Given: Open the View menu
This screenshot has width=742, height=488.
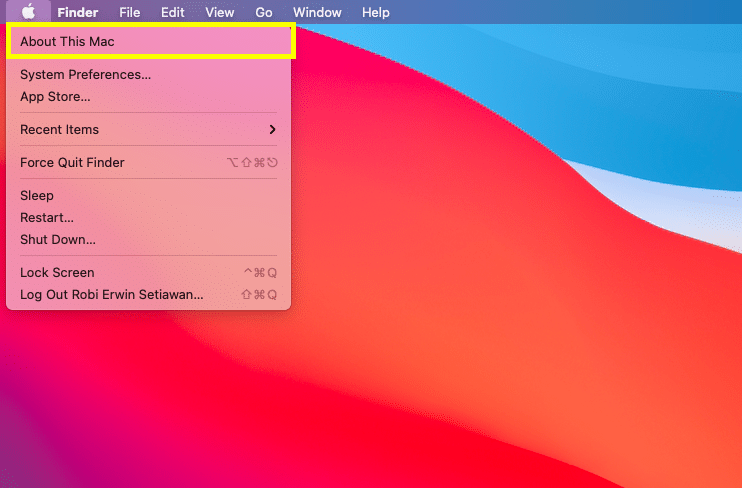Looking at the screenshot, I should [x=220, y=12].
